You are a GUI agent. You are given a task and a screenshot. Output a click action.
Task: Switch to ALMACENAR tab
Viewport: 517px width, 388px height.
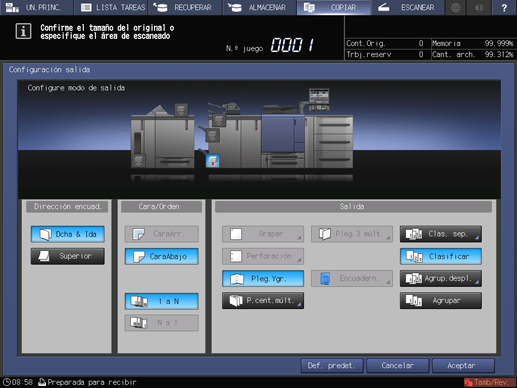point(260,7)
